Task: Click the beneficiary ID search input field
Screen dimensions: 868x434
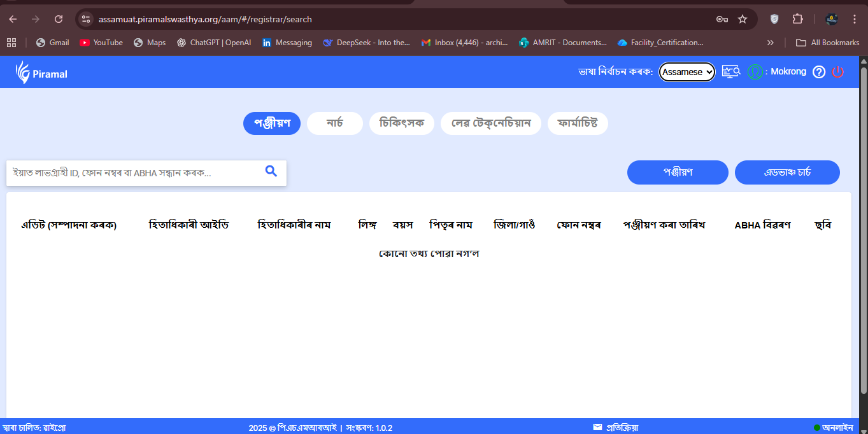Action: (x=134, y=172)
